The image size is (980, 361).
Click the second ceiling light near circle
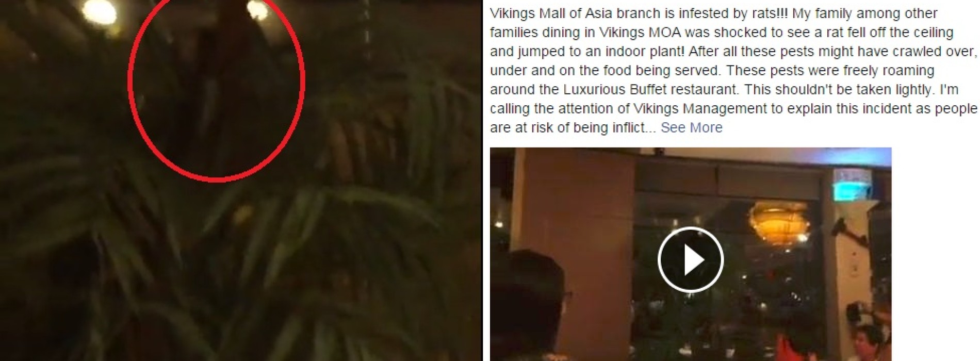pos(258,10)
